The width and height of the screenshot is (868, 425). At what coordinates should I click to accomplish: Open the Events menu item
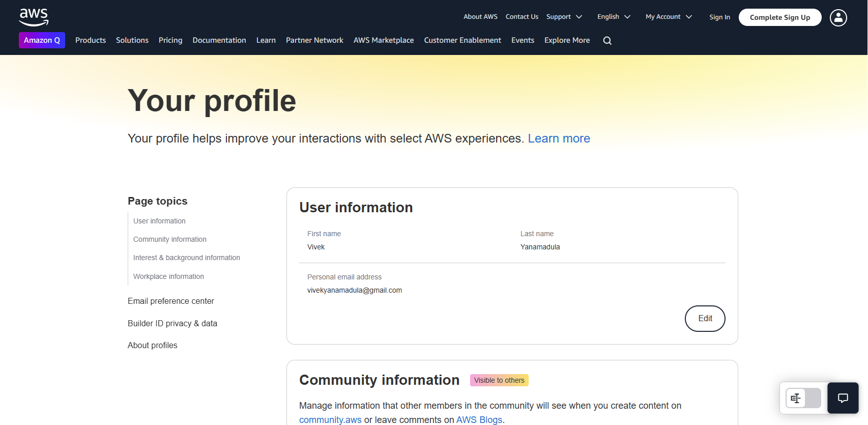click(x=523, y=40)
